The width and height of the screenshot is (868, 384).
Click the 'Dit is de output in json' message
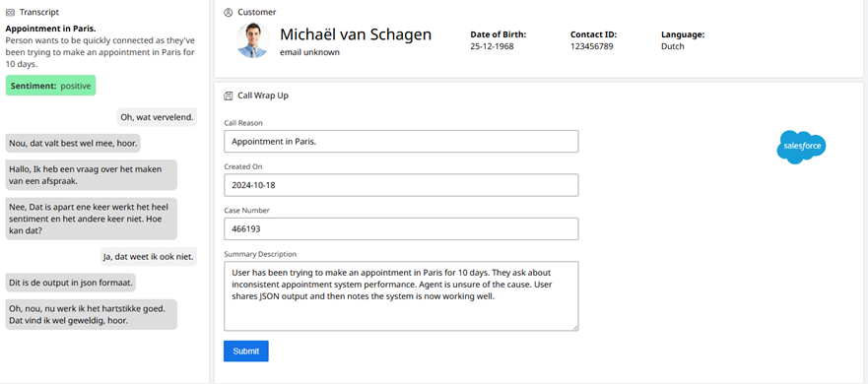(71, 283)
